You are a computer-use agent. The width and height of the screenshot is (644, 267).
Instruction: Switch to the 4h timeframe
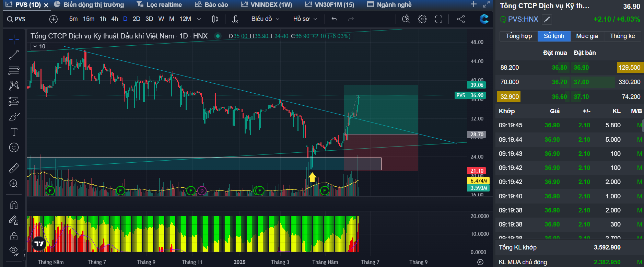115,19
